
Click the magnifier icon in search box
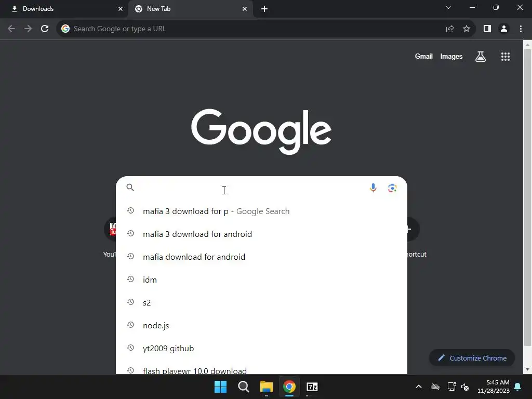click(130, 187)
